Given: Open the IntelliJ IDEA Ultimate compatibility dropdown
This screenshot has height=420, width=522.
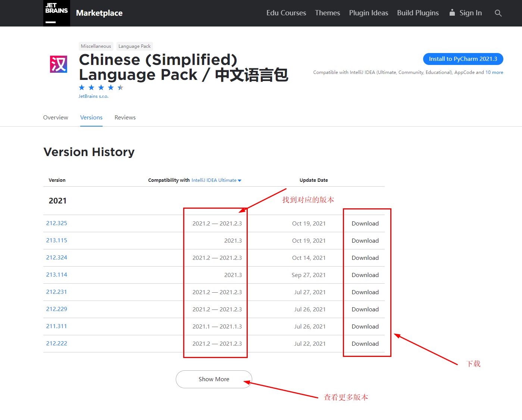Looking at the screenshot, I should (x=216, y=180).
